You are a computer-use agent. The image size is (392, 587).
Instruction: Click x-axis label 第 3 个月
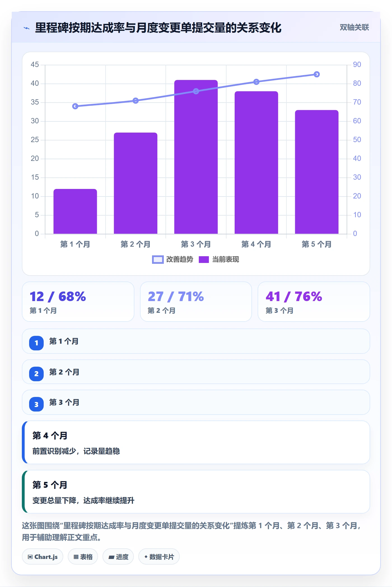[196, 244]
